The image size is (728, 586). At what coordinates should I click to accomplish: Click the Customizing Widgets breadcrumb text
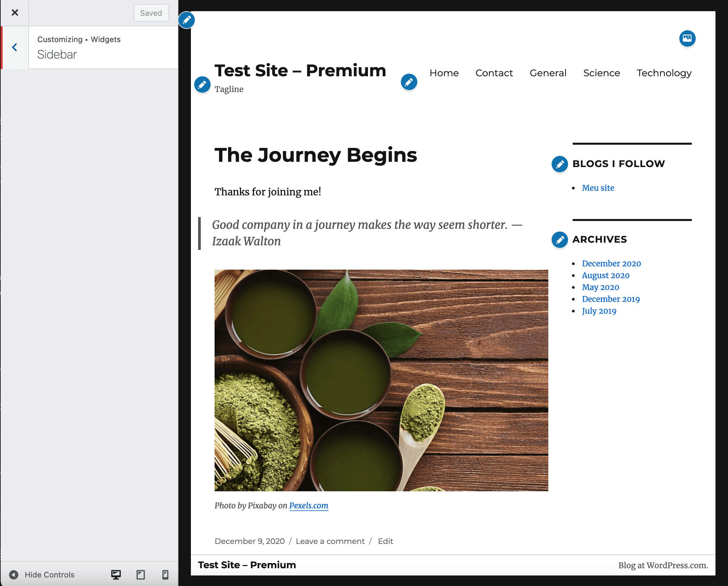click(x=79, y=39)
